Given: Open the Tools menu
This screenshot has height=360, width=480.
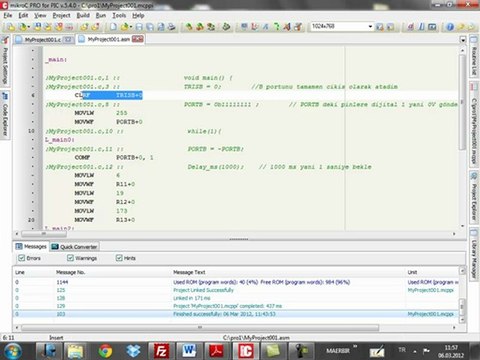Looking at the screenshot, I should [x=119, y=15].
